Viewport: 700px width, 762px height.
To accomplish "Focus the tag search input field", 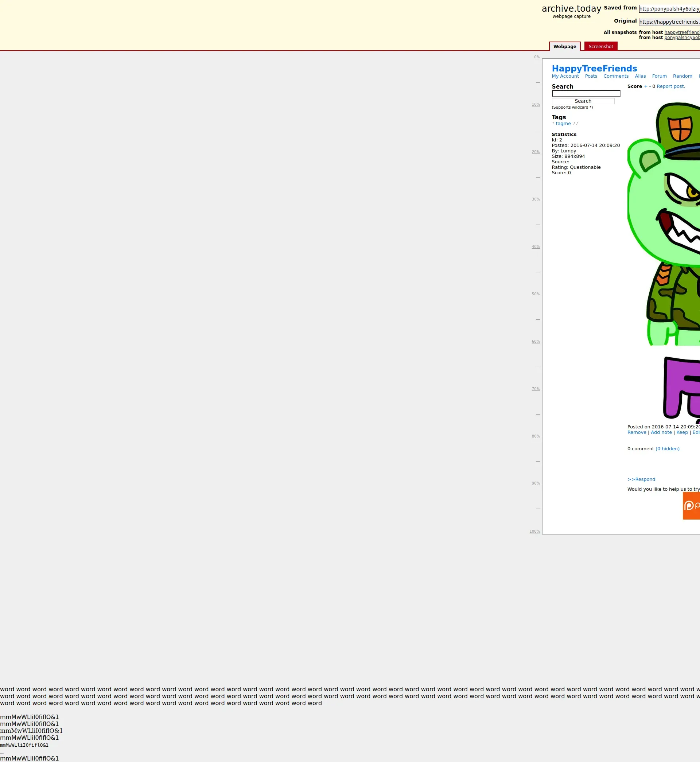I will [x=586, y=94].
